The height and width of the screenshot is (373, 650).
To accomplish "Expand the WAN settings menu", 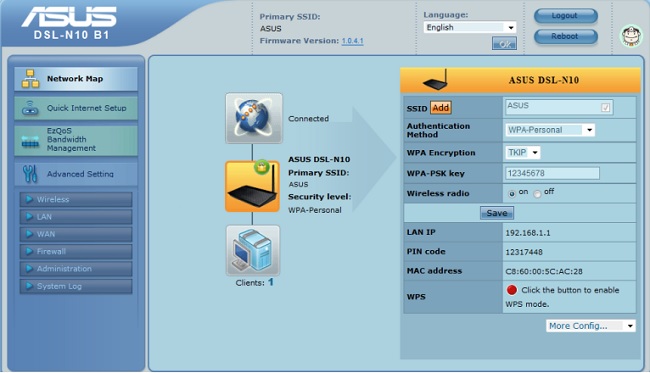I will (x=76, y=234).
